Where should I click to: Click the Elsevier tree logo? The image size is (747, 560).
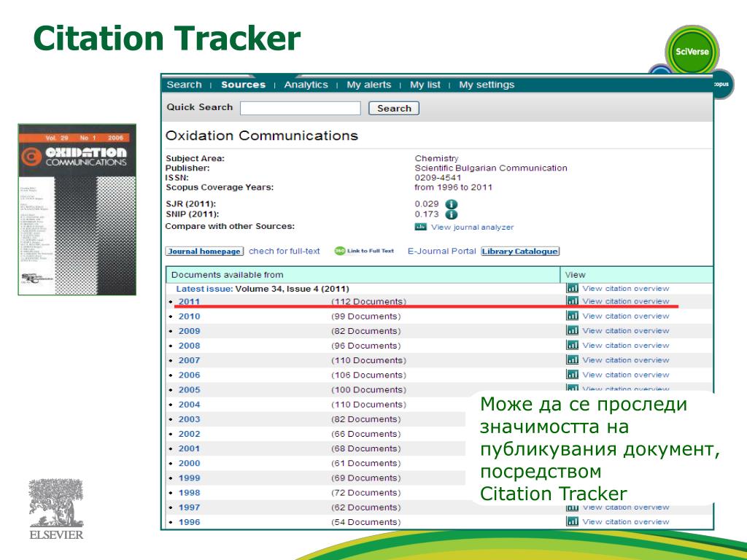coord(56,509)
